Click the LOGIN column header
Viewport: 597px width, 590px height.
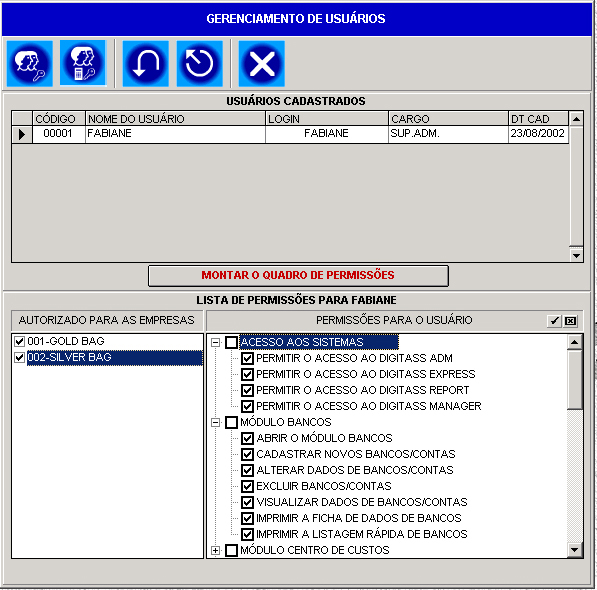click(x=327, y=119)
